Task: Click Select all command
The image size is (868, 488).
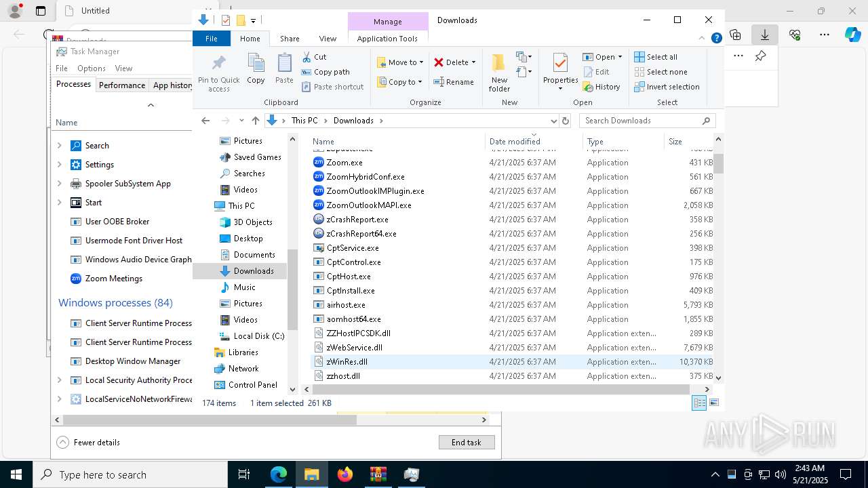Action: click(x=656, y=57)
